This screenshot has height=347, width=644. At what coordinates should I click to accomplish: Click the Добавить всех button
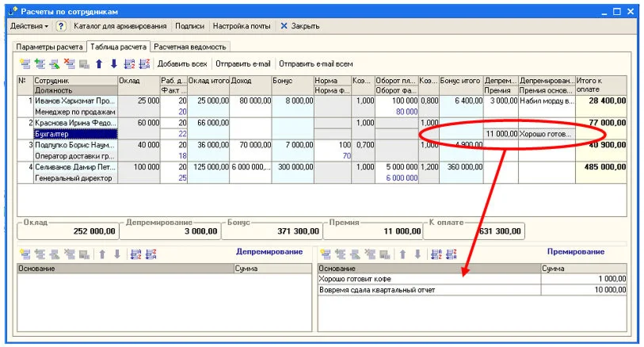click(x=182, y=63)
